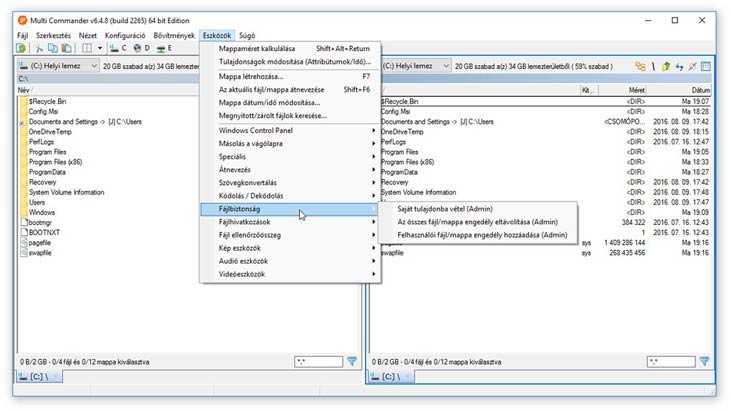Click the pin icon in right panel
The image size is (730, 410).
click(693, 67)
